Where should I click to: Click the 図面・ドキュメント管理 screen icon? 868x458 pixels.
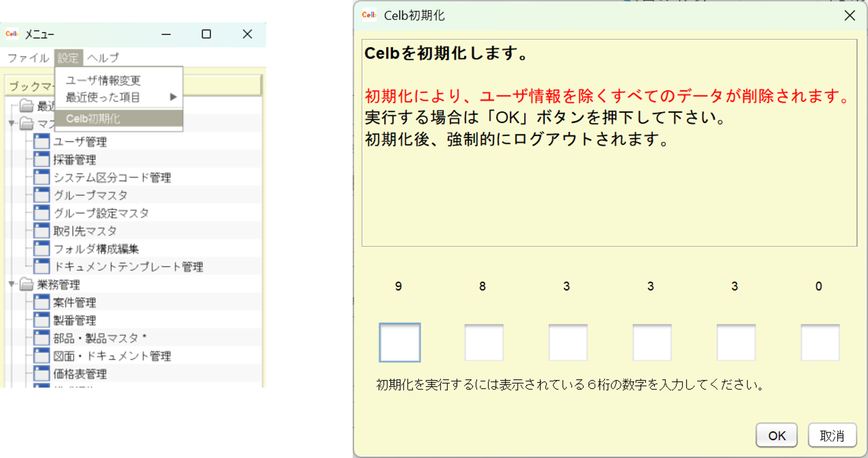click(x=42, y=356)
